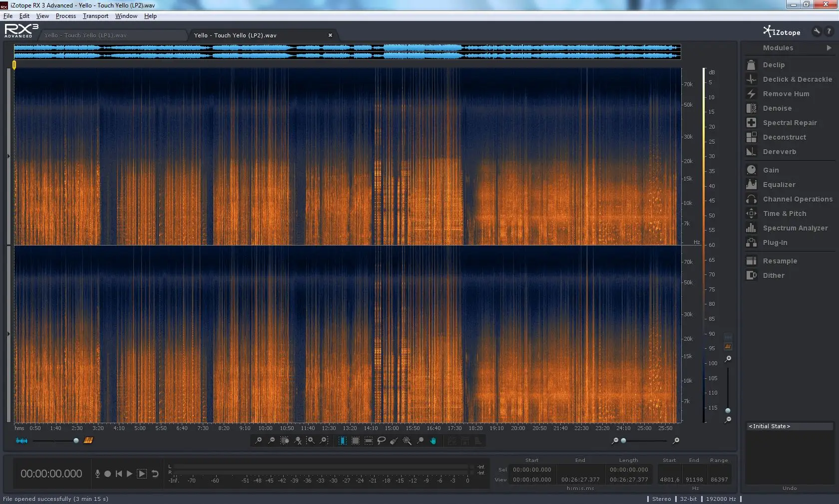Viewport: 839px width, 504px height.
Task: Open the File menu
Action: click(8, 16)
